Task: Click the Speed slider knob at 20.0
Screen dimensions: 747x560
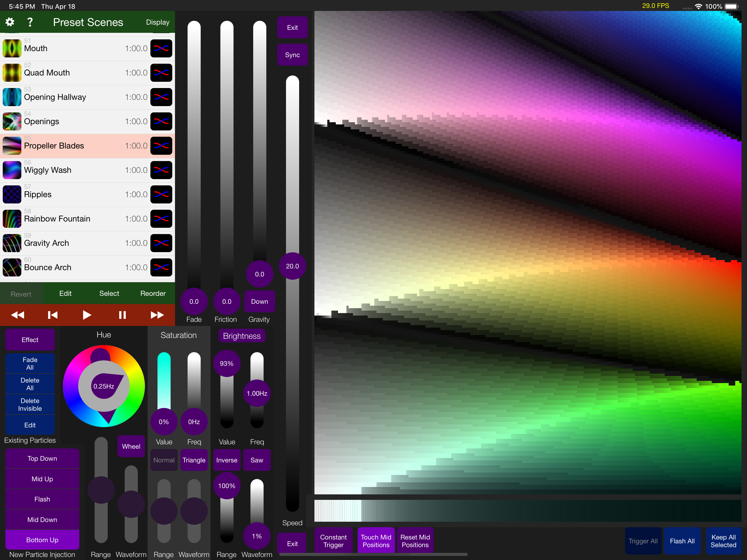Action: (293, 266)
